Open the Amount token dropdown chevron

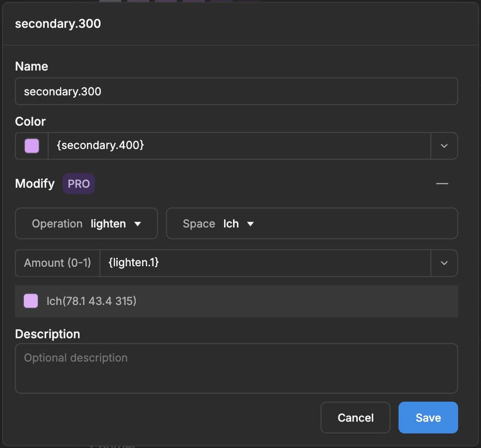444,263
